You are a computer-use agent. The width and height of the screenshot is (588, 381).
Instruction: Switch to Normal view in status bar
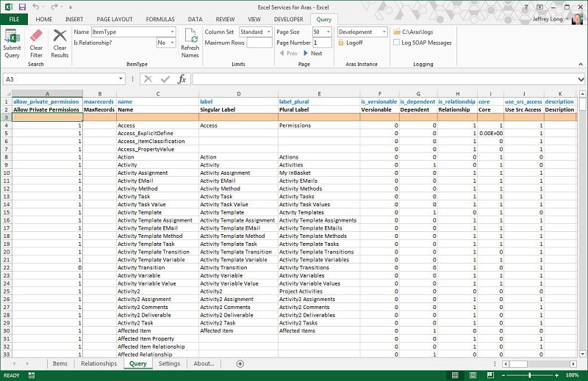click(x=455, y=375)
